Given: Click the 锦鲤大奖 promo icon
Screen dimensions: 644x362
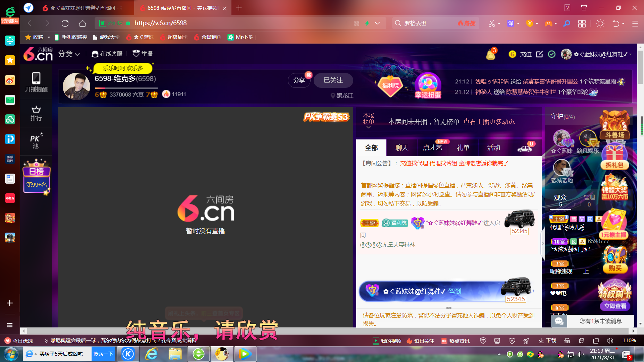Looking at the screenshot, I should point(614,187).
